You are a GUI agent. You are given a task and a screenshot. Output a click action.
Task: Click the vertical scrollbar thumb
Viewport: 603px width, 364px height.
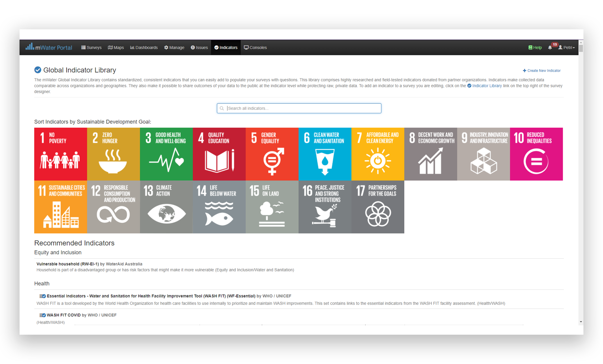(581, 49)
